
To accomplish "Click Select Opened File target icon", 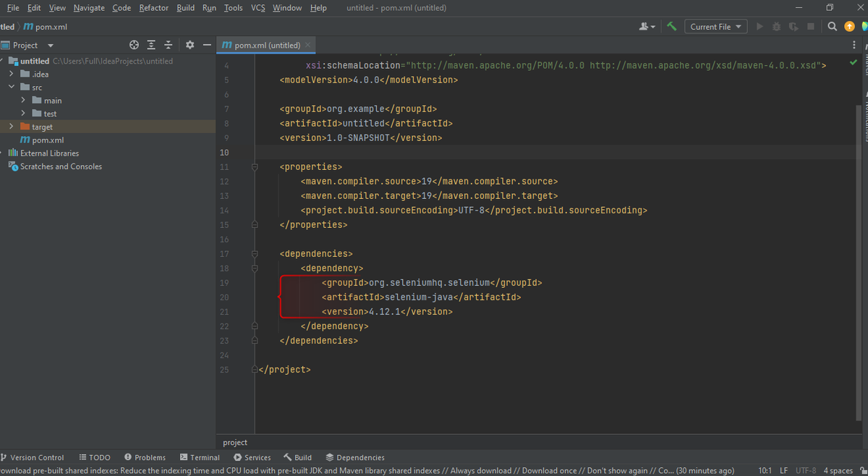I will click(x=134, y=45).
